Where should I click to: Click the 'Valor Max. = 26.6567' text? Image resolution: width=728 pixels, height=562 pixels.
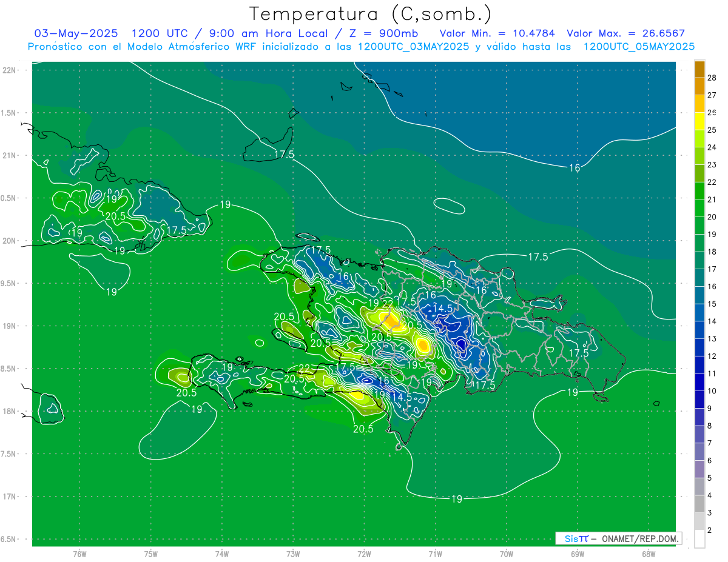pos(625,33)
